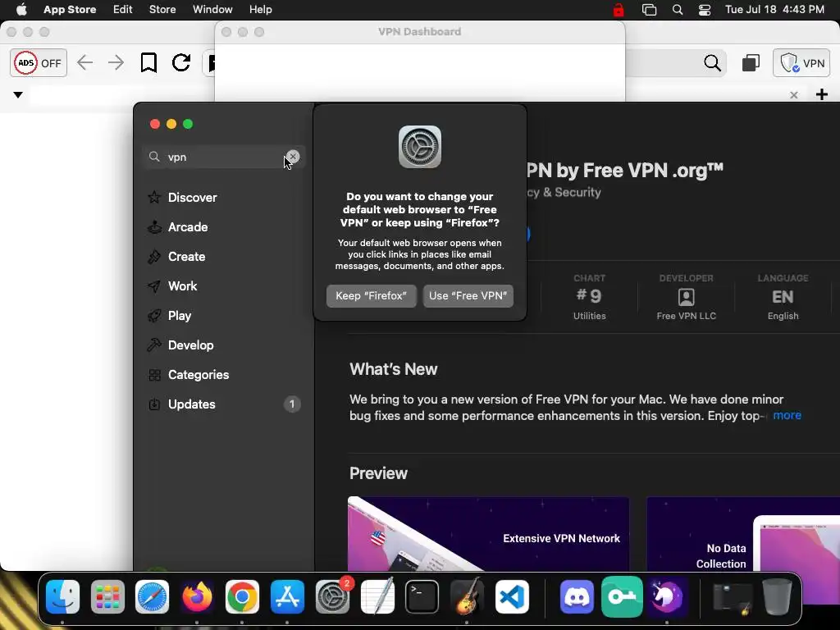The height and width of the screenshot is (630, 840).
Task: Open Spotlight search in menu bar
Action: [x=677, y=10]
